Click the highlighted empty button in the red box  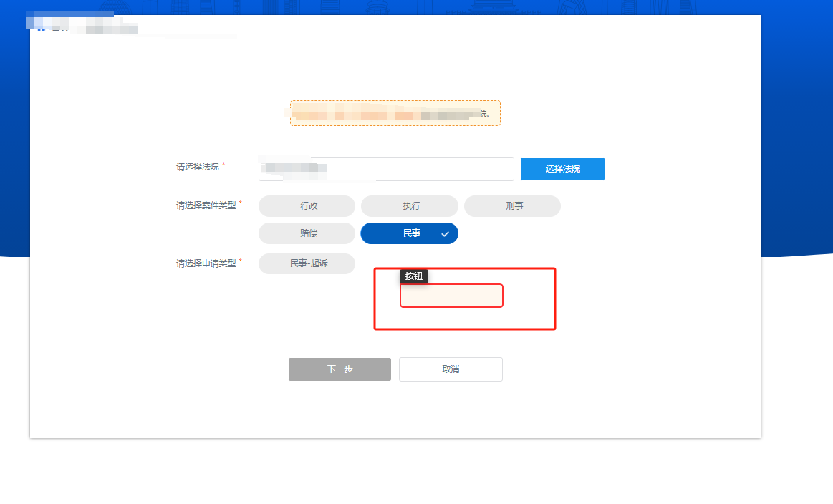[x=451, y=296]
